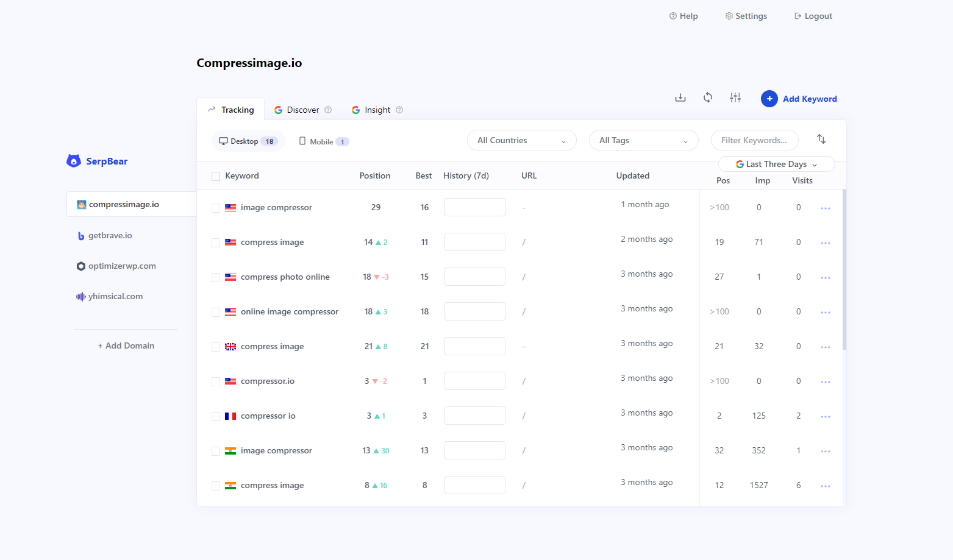Select compressimage.io domain in sidebar
Viewport: 953px width, 560px height.
132,204
